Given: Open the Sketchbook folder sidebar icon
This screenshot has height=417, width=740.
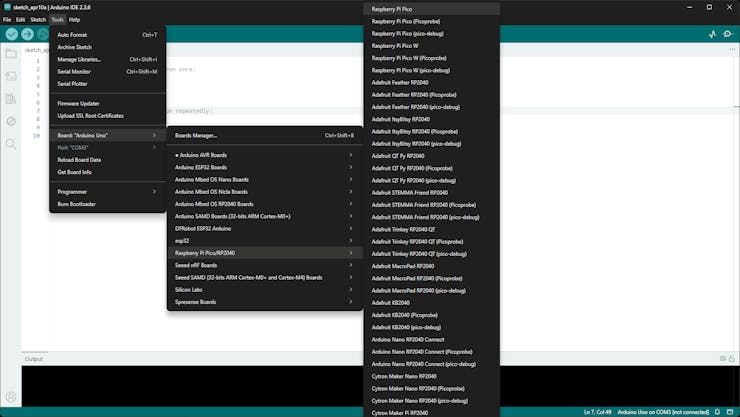Looking at the screenshot, I should (x=11, y=53).
